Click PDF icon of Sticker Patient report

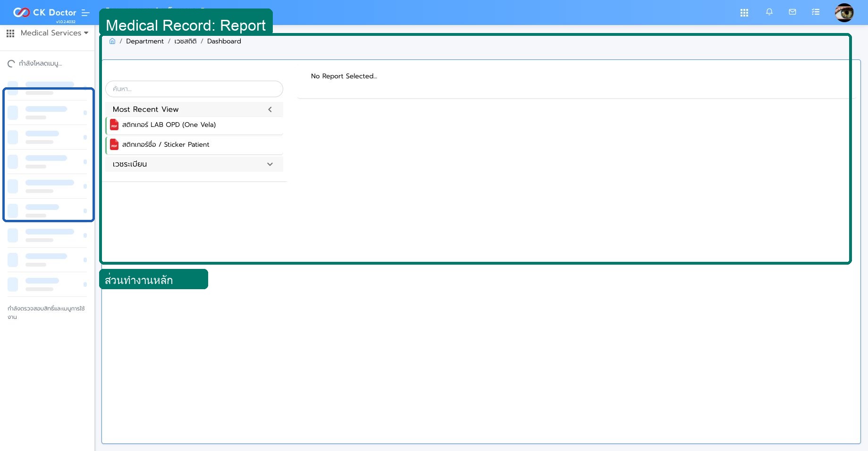[x=114, y=144]
